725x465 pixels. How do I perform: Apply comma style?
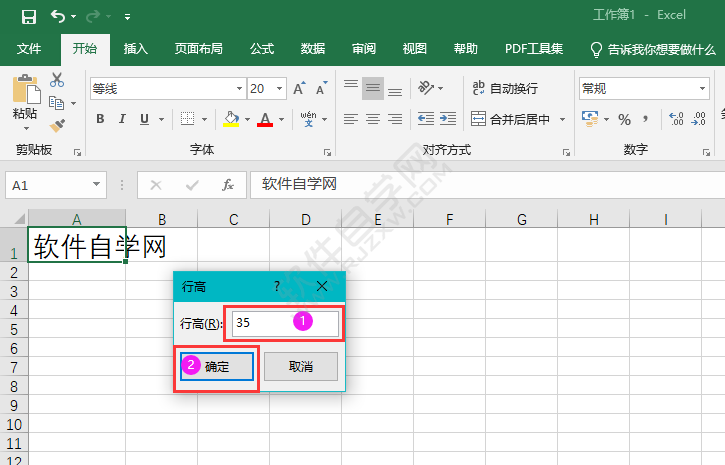click(x=645, y=119)
